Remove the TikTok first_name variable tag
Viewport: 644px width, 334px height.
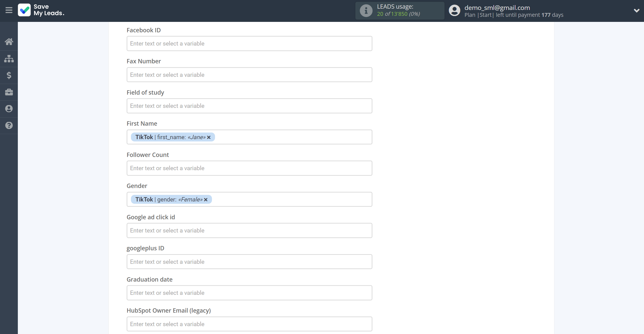(209, 137)
